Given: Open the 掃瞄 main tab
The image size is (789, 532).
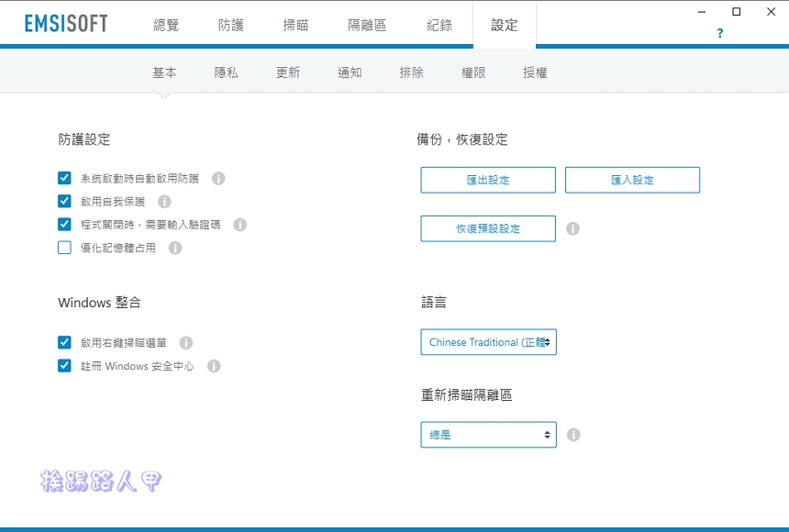Looking at the screenshot, I should (x=295, y=25).
